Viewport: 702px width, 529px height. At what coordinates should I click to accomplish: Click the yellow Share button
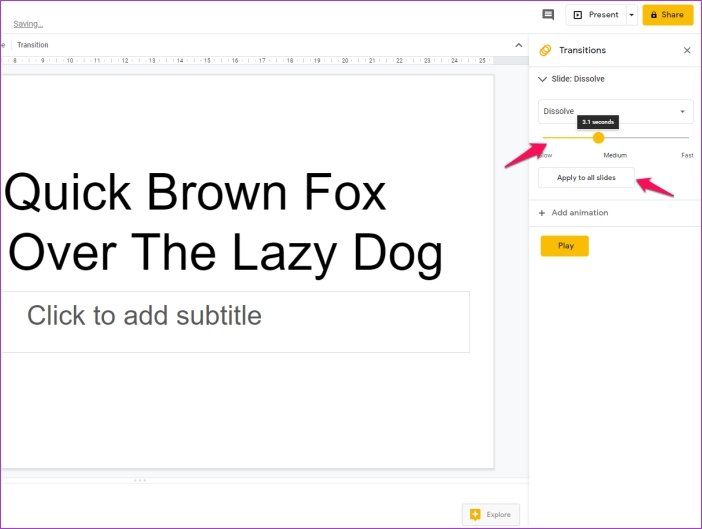[x=668, y=15]
